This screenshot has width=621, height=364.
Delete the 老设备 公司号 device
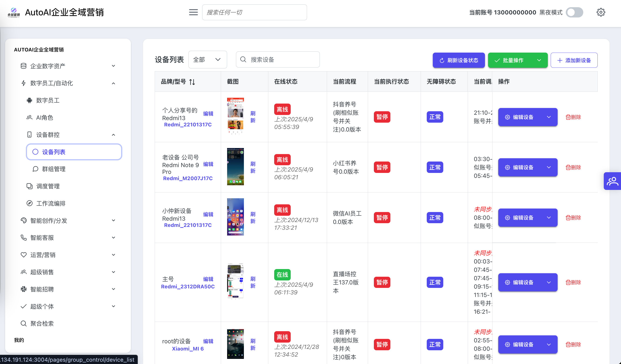point(573,168)
